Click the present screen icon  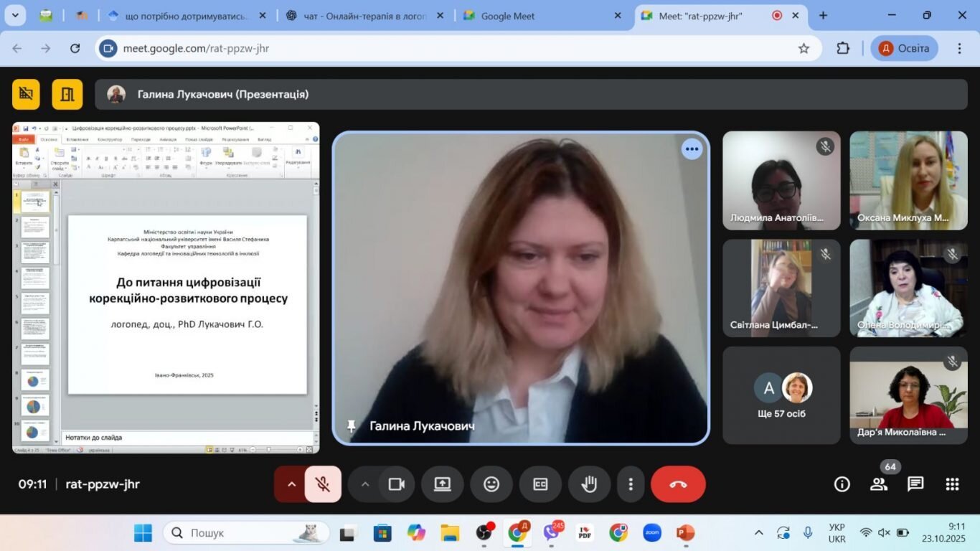442,484
